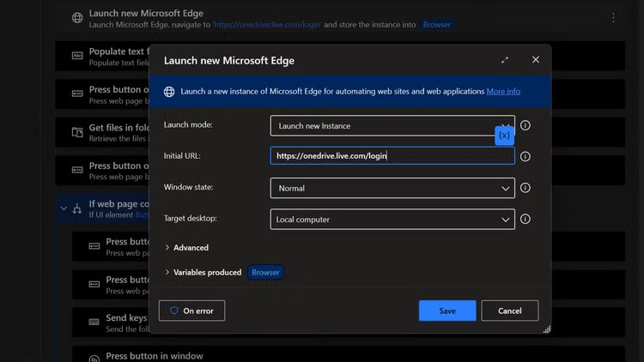Expand the dialog with the resize arrows icon
This screenshot has width=644, height=362.
point(505,60)
